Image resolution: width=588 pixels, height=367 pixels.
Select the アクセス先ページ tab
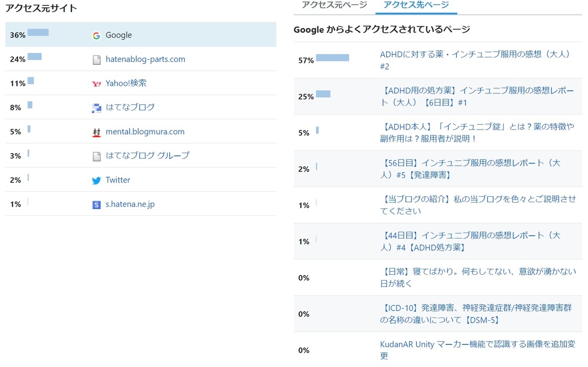416,5
